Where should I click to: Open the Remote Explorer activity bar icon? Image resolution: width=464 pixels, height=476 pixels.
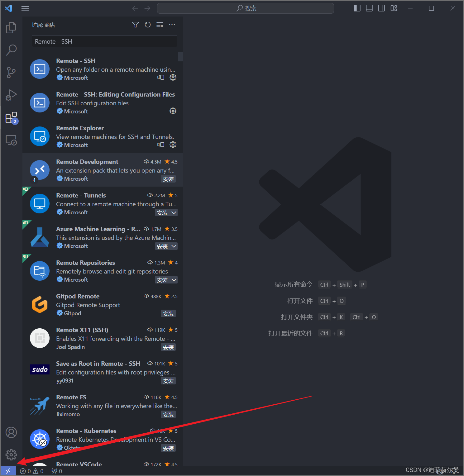tap(11, 140)
